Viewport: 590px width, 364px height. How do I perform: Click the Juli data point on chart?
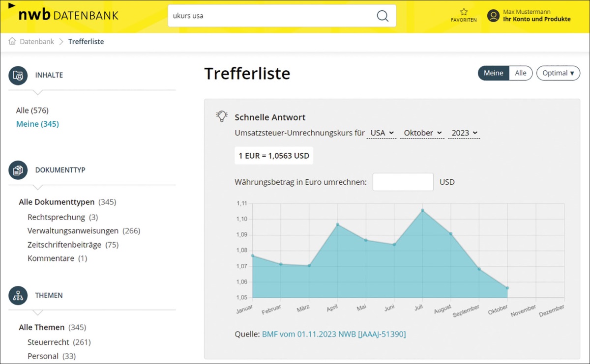click(x=422, y=211)
